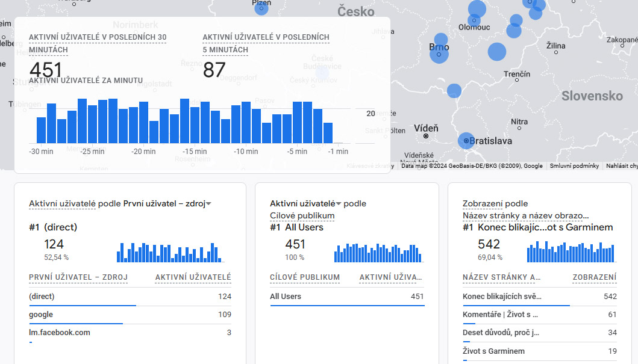Image resolution: width=638 pixels, height=364 pixels.
Task: Select Konec blikajících svě... page row
Action: [540, 297]
